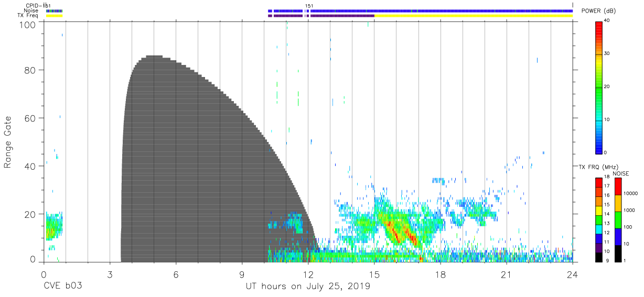Select the 'POWER (dB)' legend title

point(598,11)
